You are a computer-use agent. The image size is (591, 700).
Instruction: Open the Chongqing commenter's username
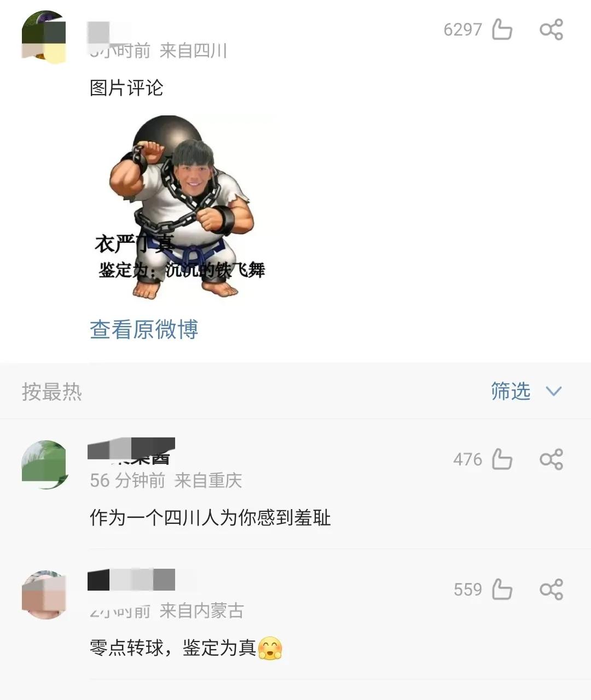(x=131, y=451)
